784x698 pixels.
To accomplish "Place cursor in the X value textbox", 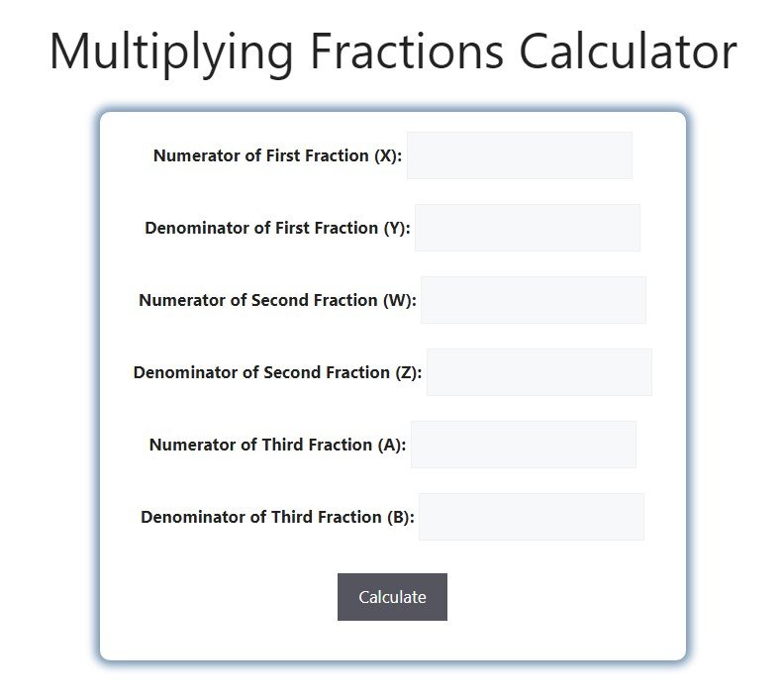I will point(519,155).
